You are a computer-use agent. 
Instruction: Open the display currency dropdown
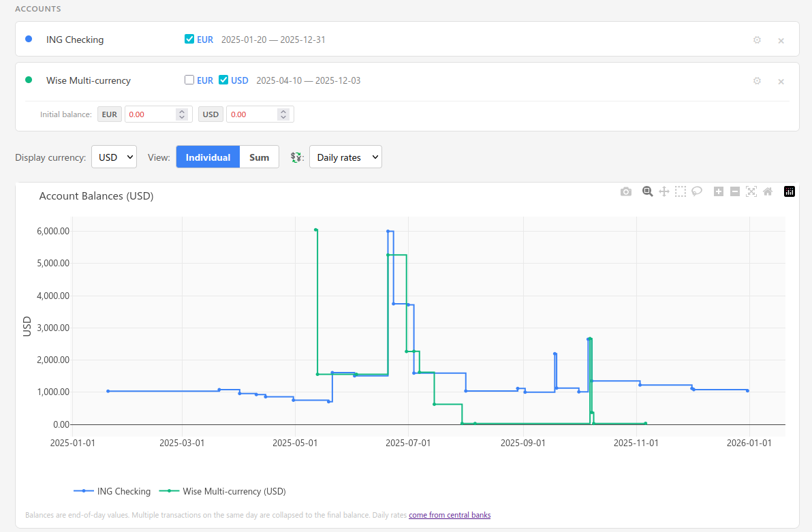point(114,157)
